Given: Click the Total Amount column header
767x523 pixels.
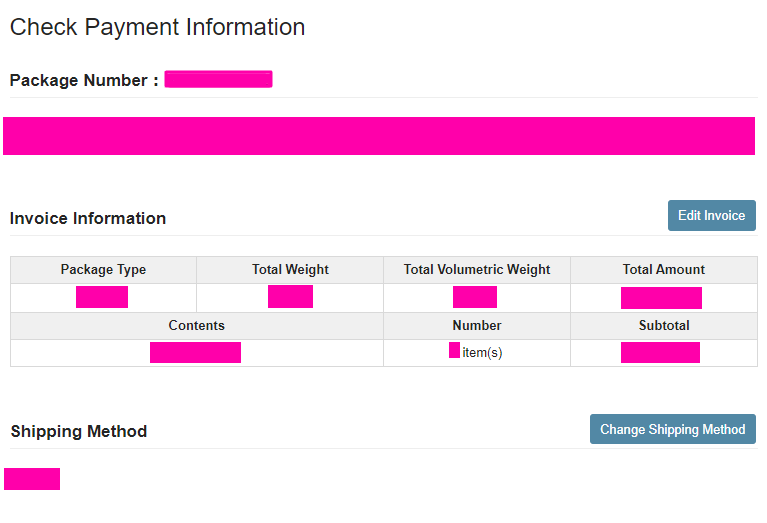Looking at the screenshot, I should 664,270.
